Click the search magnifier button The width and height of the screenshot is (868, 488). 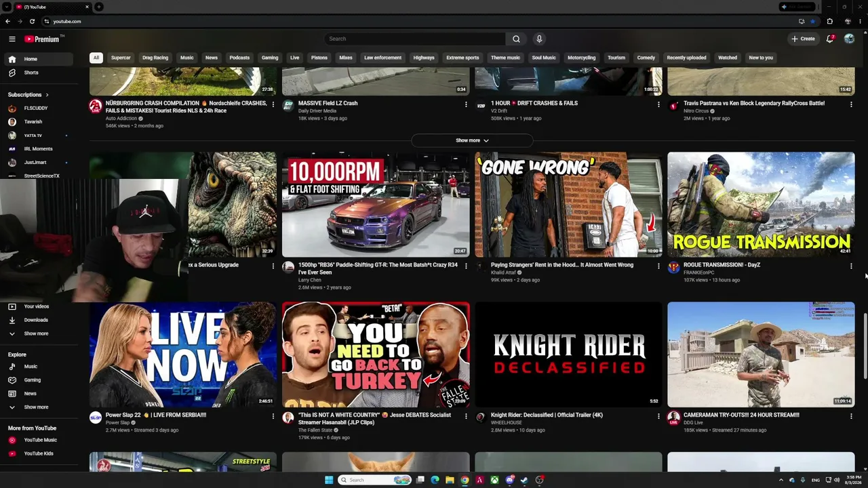tap(516, 39)
